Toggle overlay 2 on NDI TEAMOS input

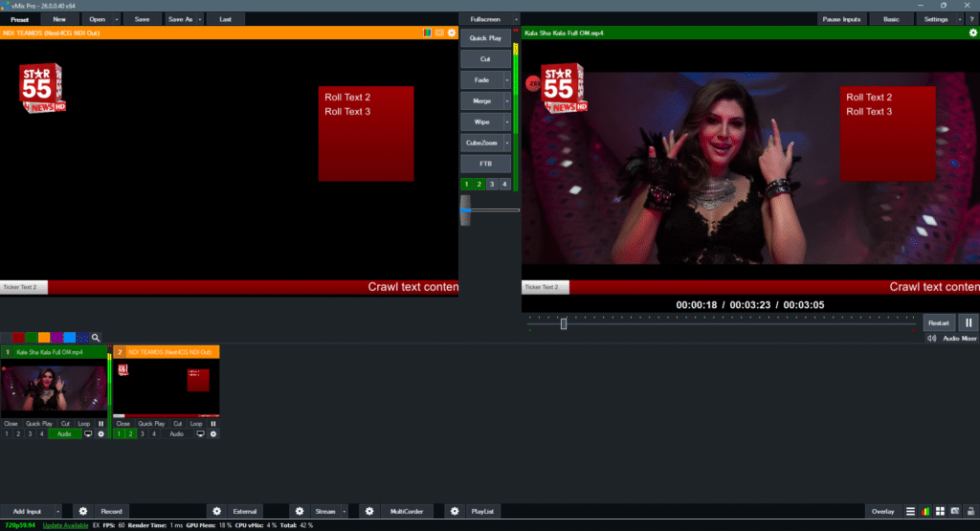coord(132,434)
